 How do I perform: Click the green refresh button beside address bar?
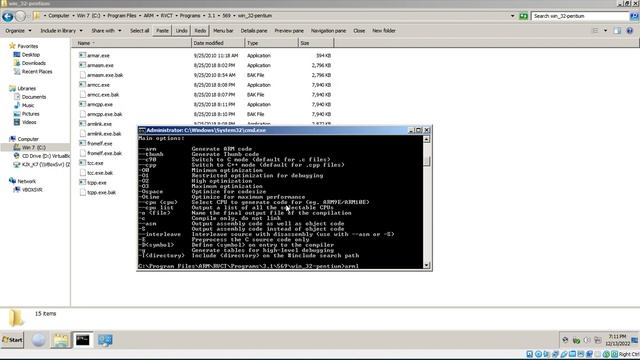523,16
